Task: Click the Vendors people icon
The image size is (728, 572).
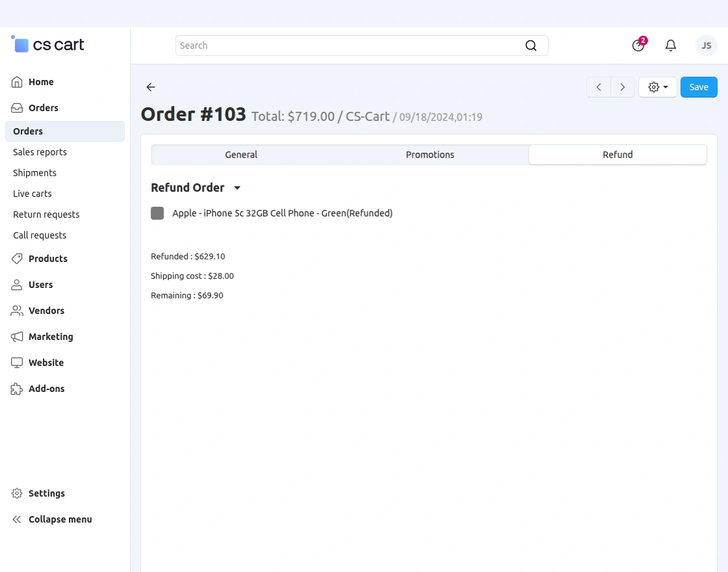Action: 17,311
